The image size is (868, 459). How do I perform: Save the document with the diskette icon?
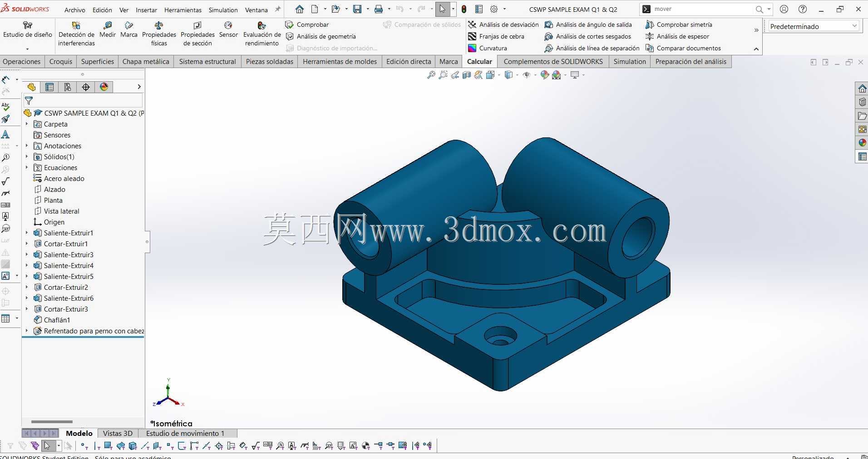point(358,9)
